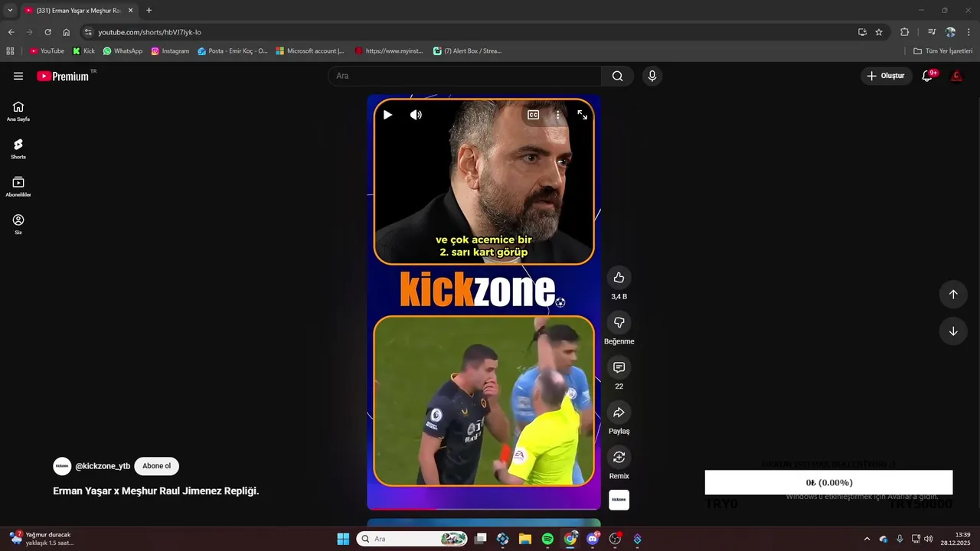
Task: Start voice search with microphone icon
Action: tap(652, 76)
